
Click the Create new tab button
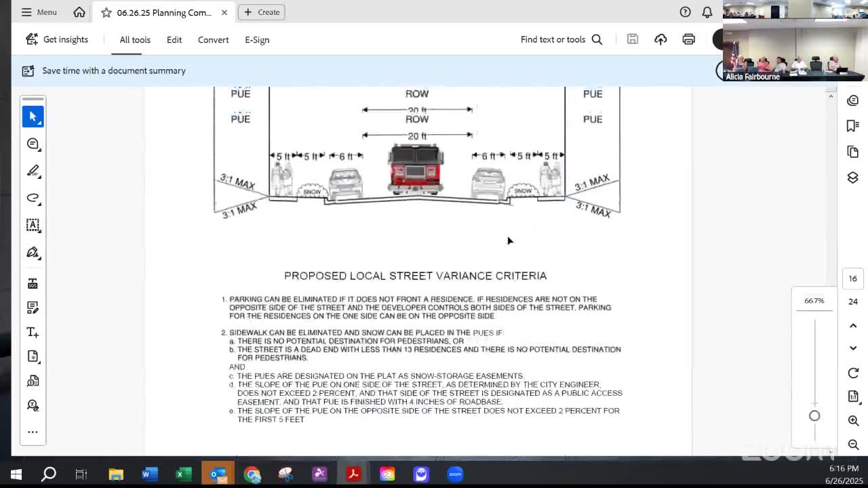(262, 12)
